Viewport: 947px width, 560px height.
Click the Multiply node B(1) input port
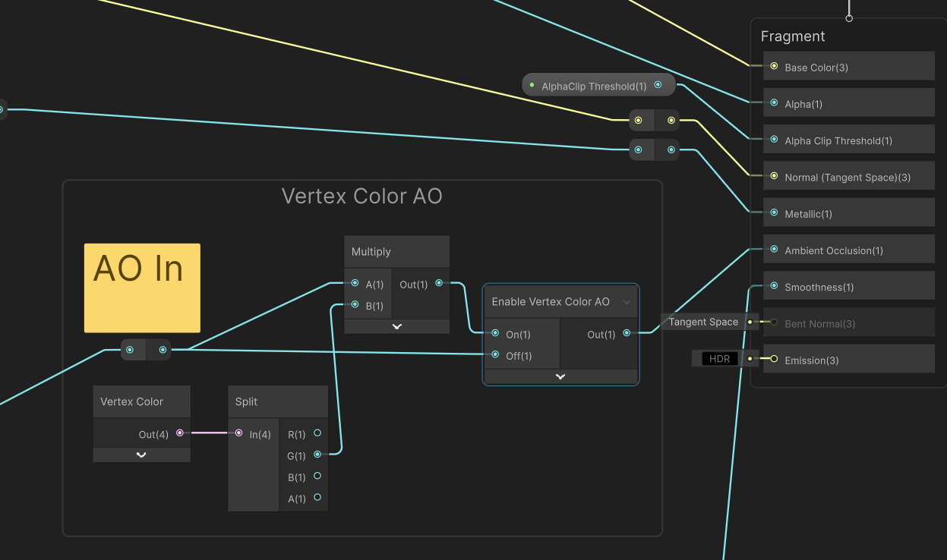[x=355, y=305]
